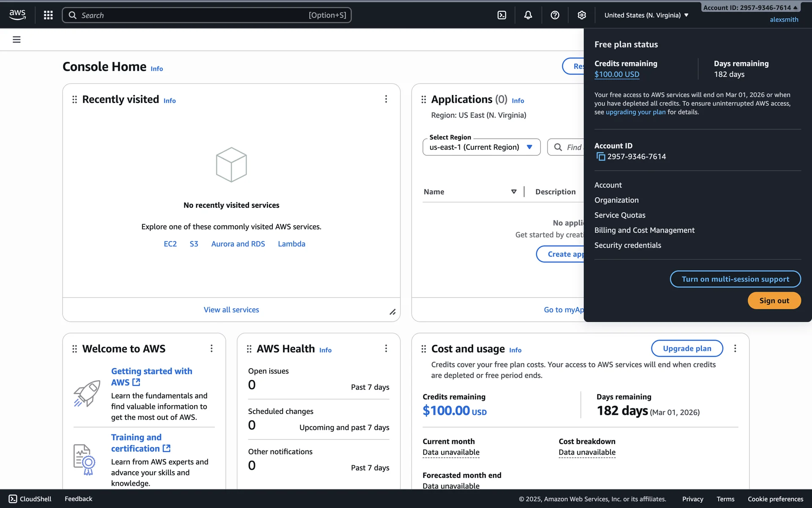This screenshot has height=508, width=812.
Task: Open Recently visited widget options menu
Action: 386,99
